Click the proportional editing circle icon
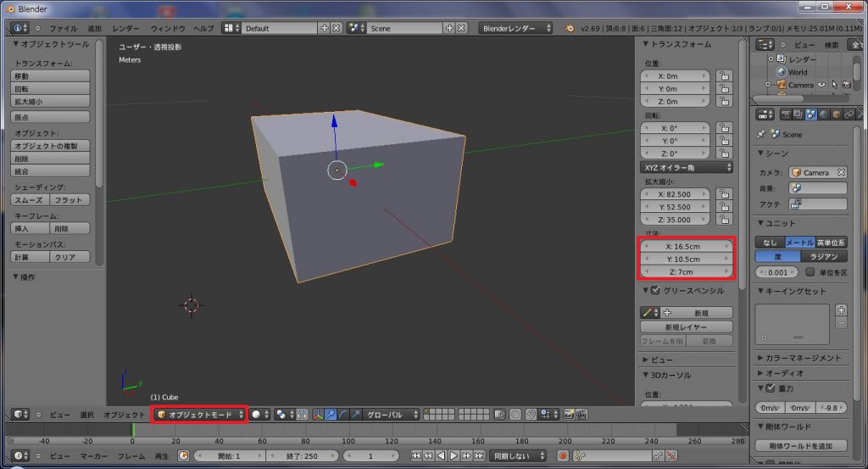868x469 pixels. click(515, 414)
